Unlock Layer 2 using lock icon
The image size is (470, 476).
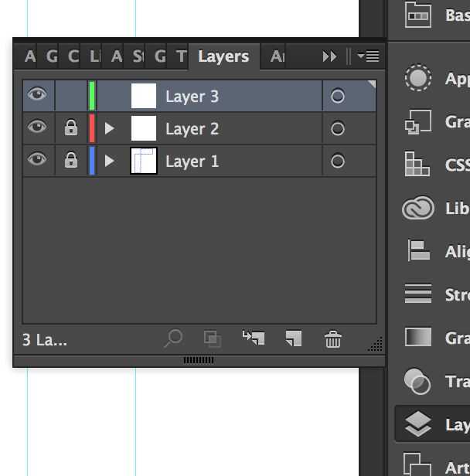coord(71,128)
